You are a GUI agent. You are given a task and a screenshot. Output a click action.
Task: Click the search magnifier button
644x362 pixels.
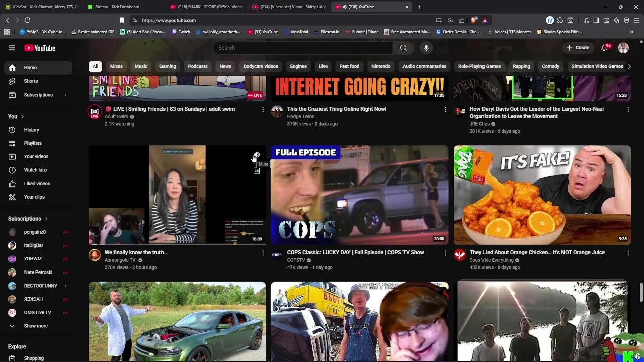tap(403, 48)
